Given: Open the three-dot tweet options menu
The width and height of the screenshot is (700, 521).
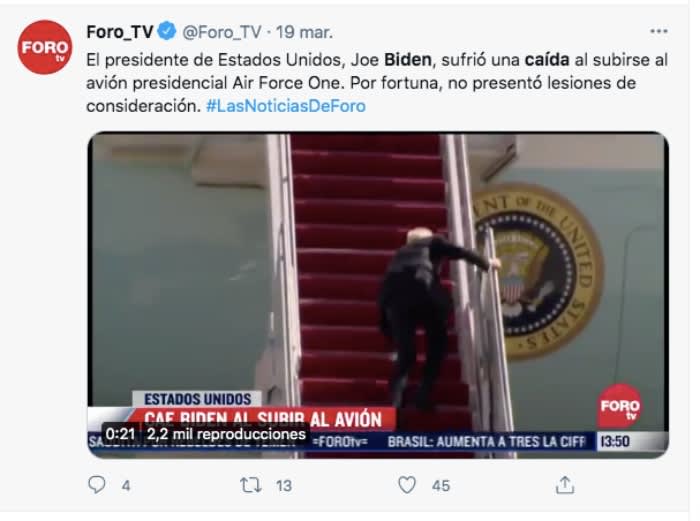Looking at the screenshot, I should (x=658, y=31).
